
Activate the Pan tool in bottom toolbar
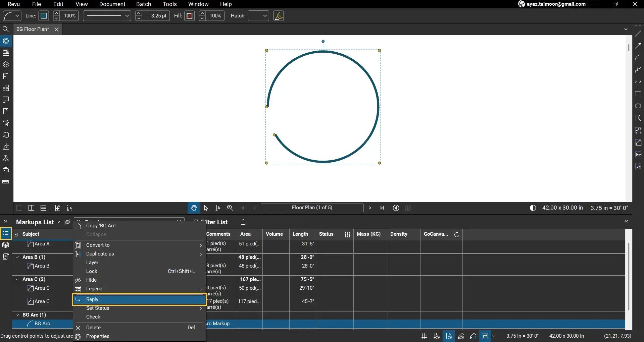point(194,208)
